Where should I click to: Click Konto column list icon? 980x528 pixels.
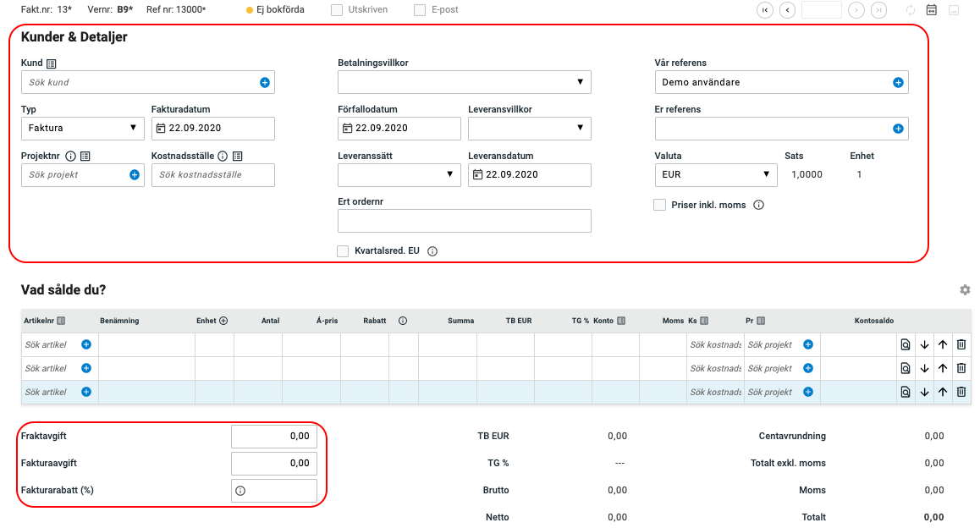click(621, 321)
